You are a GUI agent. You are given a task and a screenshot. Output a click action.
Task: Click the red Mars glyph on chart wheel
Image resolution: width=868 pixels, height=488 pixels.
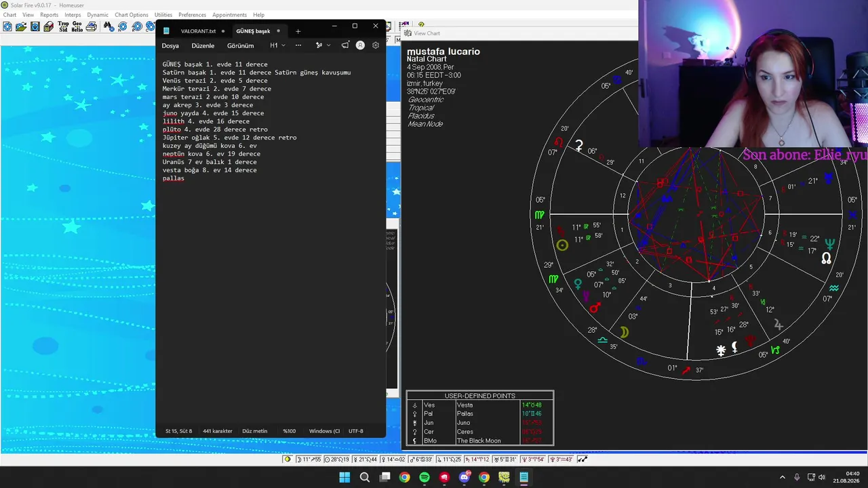point(595,309)
